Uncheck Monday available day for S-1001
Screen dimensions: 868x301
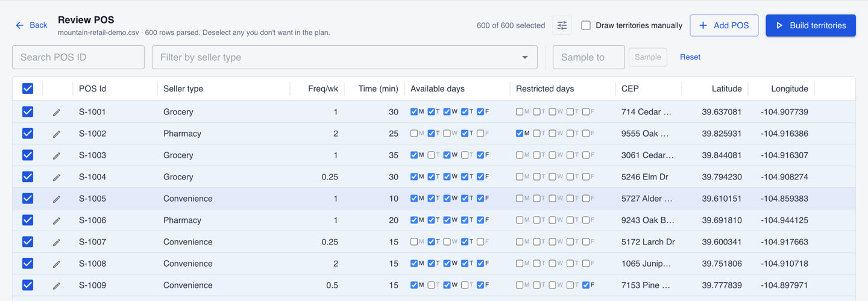click(x=414, y=112)
